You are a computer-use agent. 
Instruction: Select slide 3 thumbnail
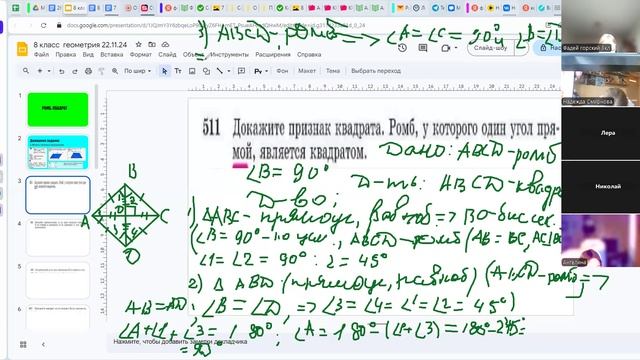58,195
